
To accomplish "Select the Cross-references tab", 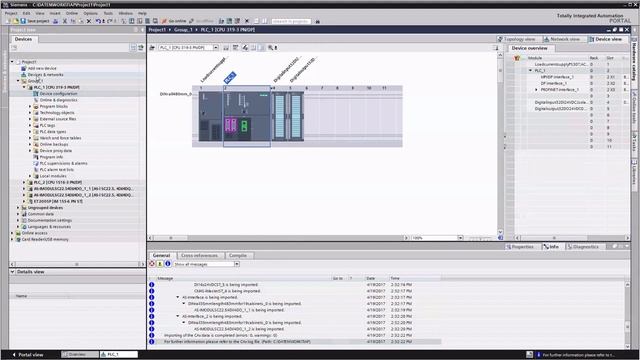I will pyautogui.click(x=200, y=256).
